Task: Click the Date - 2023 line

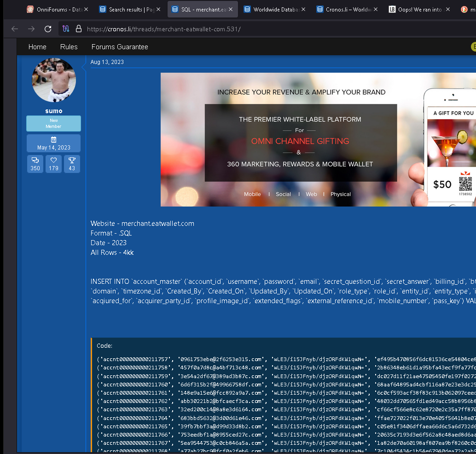Action: (108, 243)
